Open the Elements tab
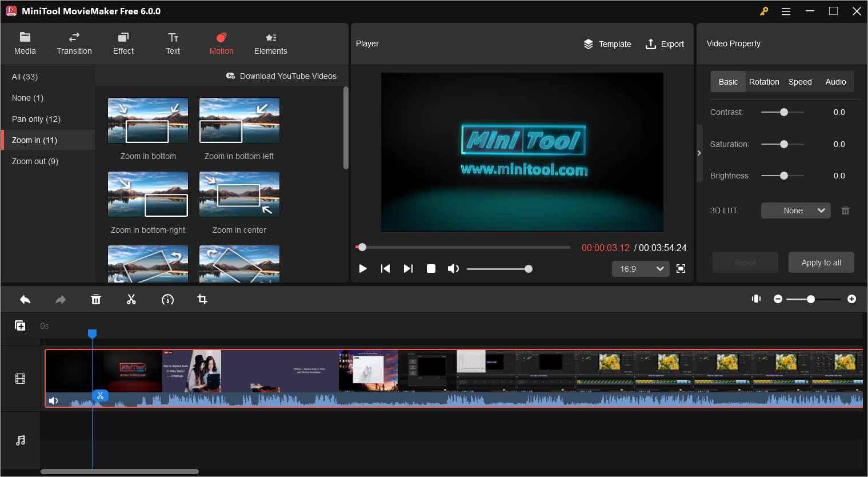The height and width of the screenshot is (477, 868). point(271,43)
